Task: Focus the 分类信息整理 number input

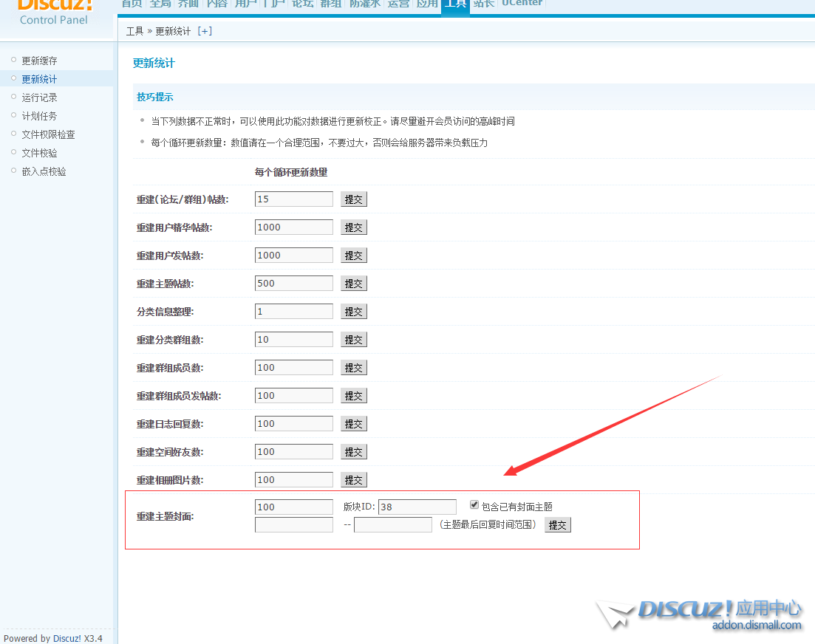Action: point(293,312)
